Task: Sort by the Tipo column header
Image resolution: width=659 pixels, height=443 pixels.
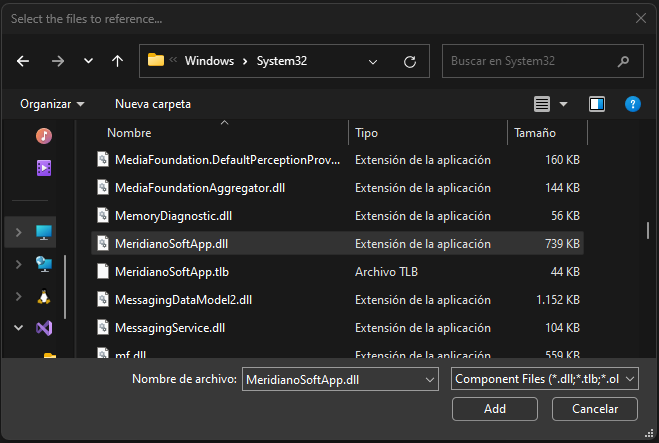Action: pyautogui.click(x=366, y=133)
